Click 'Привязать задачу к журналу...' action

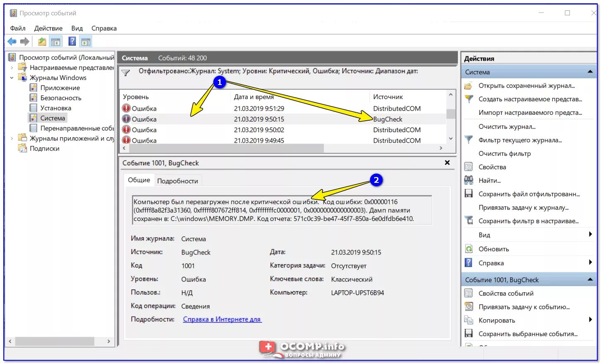pyautogui.click(x=523, y=207)
